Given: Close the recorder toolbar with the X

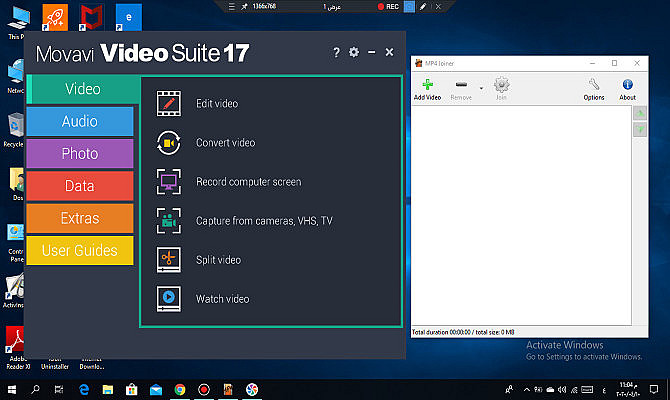Looking at the screenshot, I should click(x=438, y=6).
